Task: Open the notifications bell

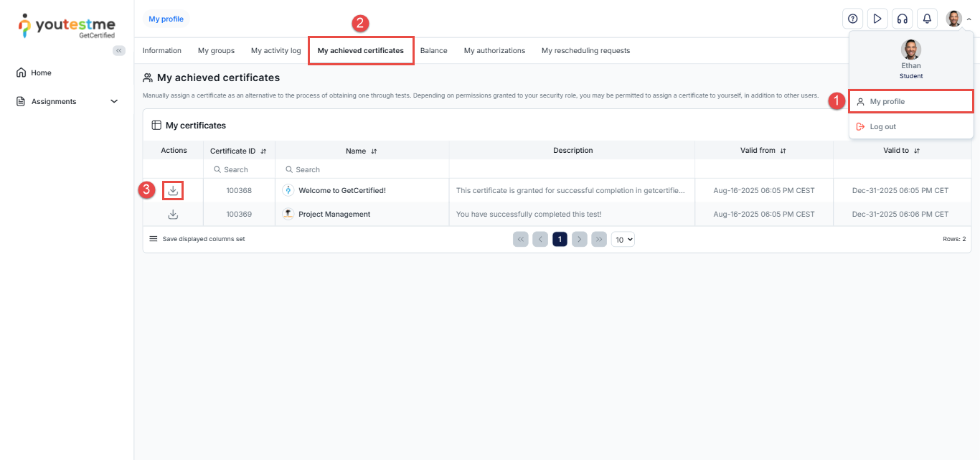Action: point(927,19)
